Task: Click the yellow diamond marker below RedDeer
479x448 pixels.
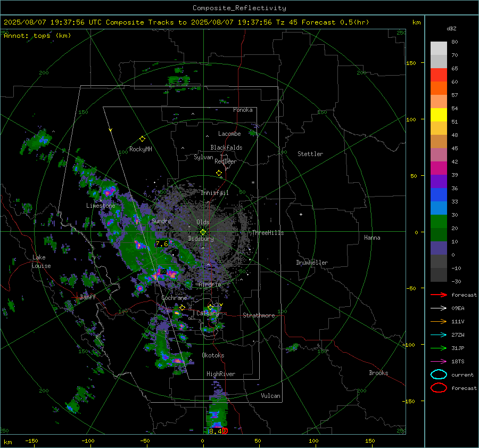Action: [x=219, y=173]
